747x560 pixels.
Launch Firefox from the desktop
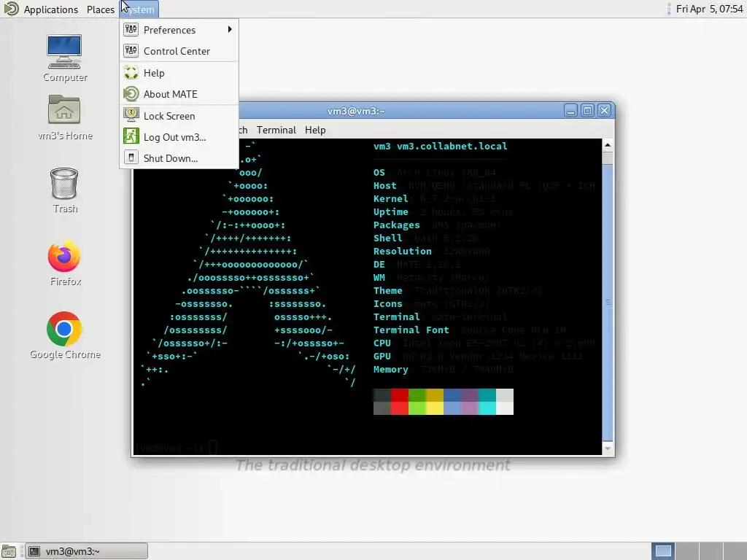pyautogui.click(x=64, y=262)
